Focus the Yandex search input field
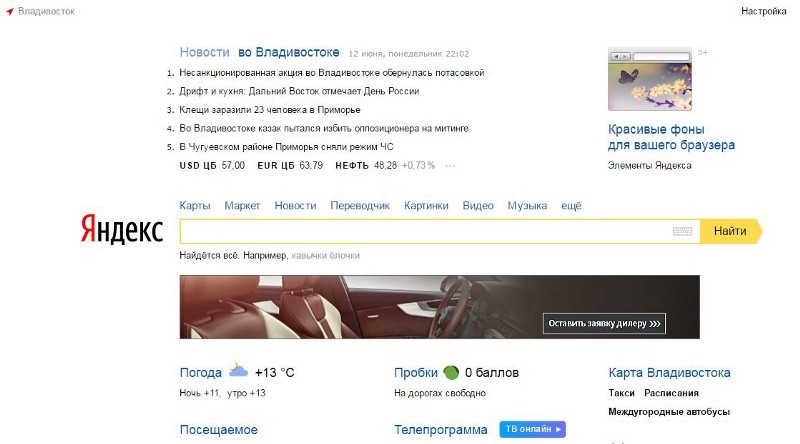The width and height of the screenshot is (800, 444). [x=426, y=231]
